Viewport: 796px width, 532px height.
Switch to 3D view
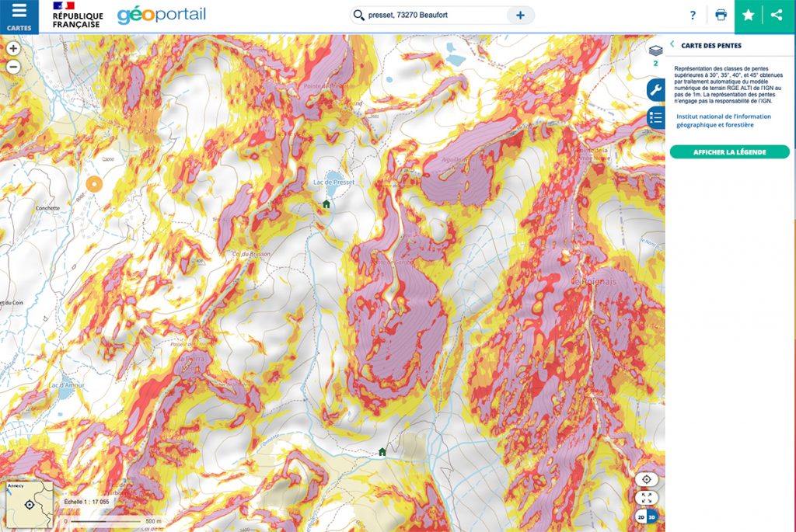click(x=652, y=517)
